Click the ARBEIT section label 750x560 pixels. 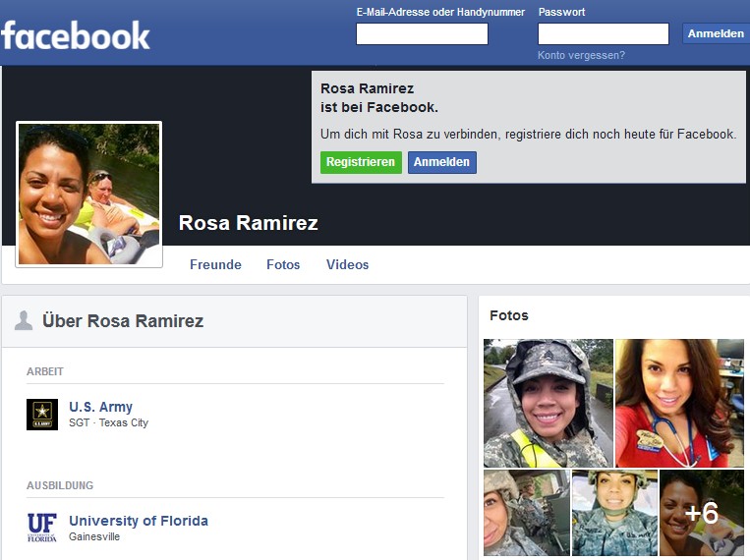coord(45,371)
